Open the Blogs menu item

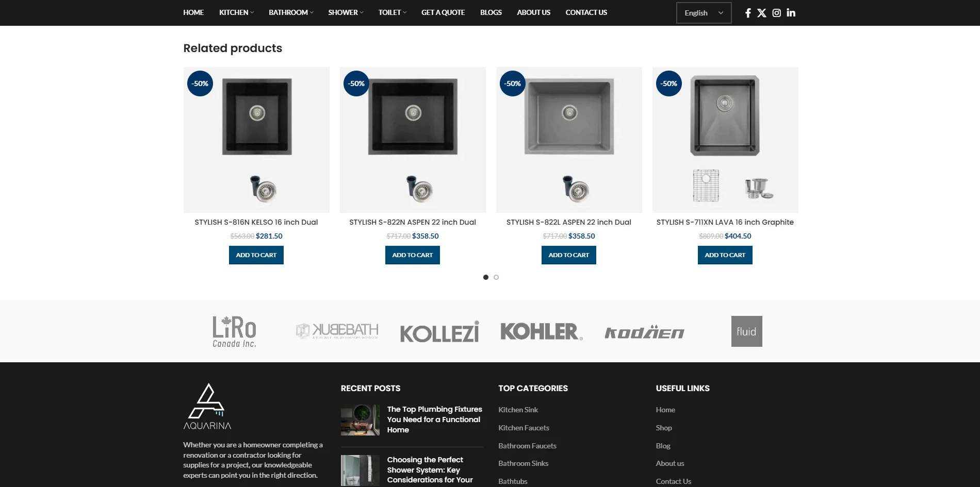point(491,12)
